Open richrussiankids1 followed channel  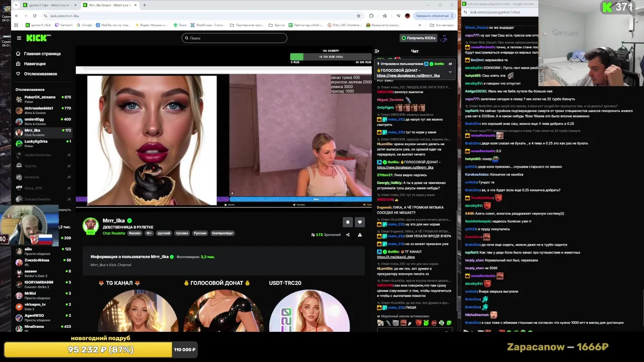43,110
